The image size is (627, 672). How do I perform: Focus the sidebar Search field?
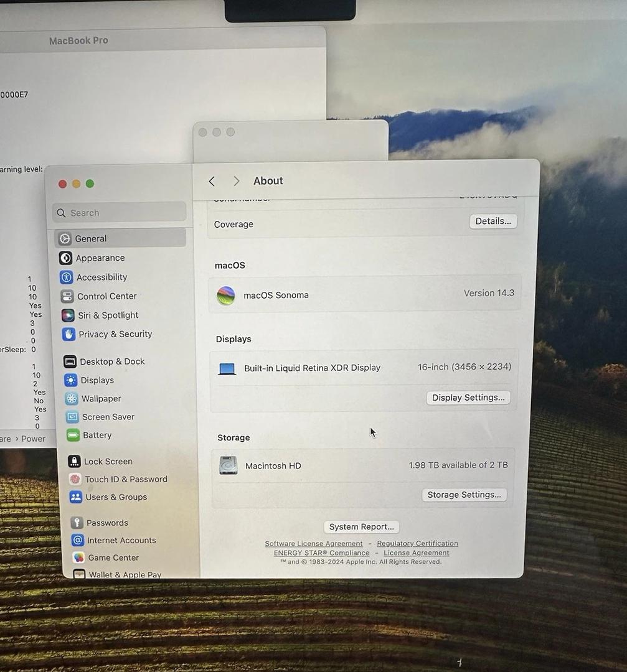119,213
